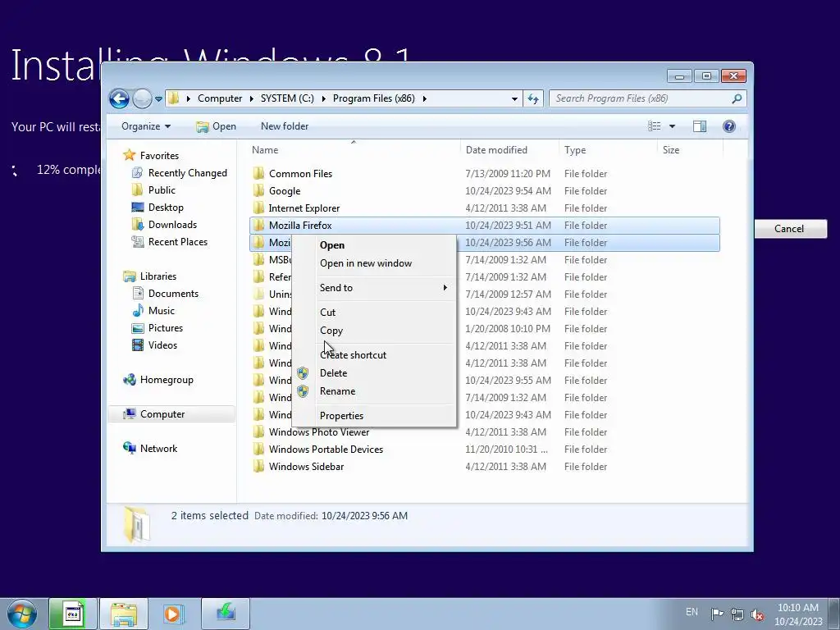Open the Windows Start orb

[22, 614]
